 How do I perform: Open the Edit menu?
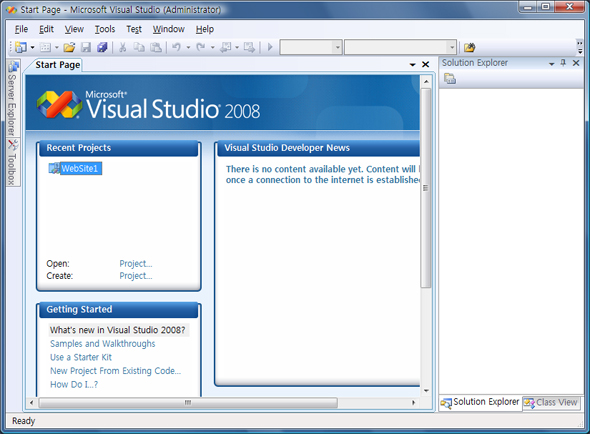[x=46, y=29]
